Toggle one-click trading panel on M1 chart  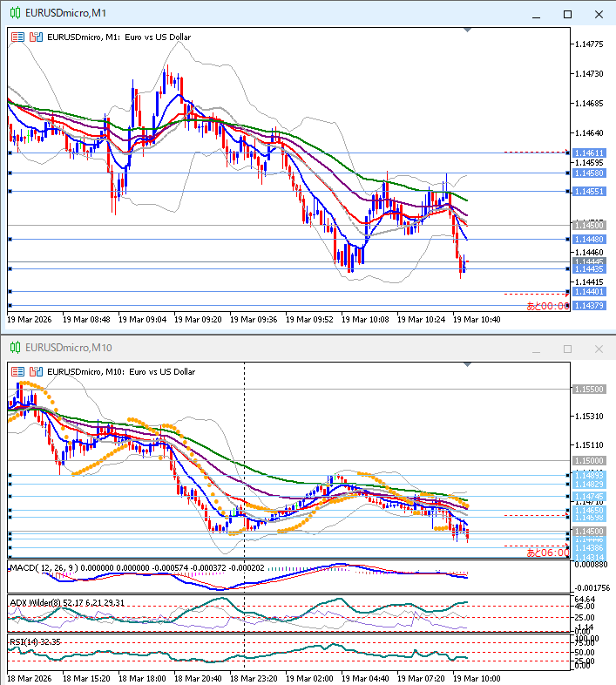(18, 37)
